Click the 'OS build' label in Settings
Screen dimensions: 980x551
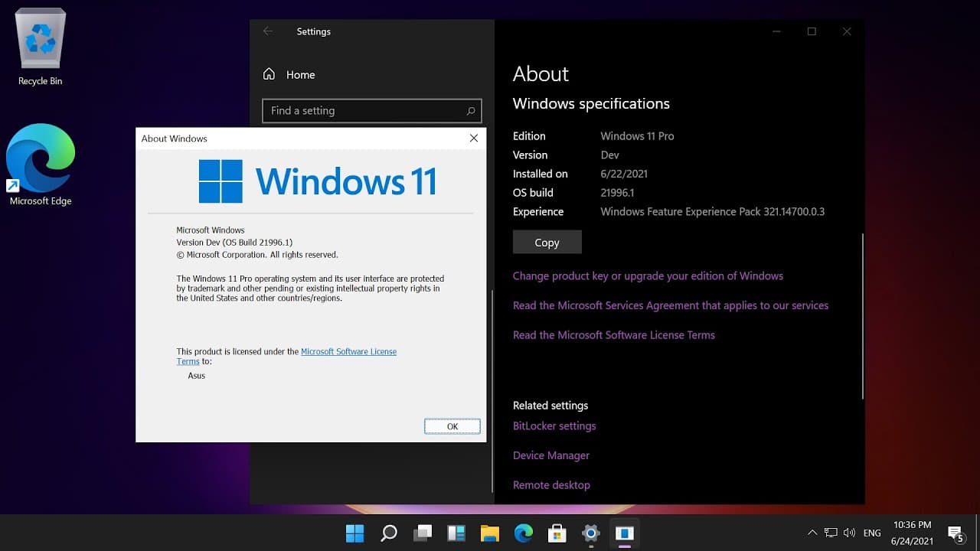pos(533,193)
